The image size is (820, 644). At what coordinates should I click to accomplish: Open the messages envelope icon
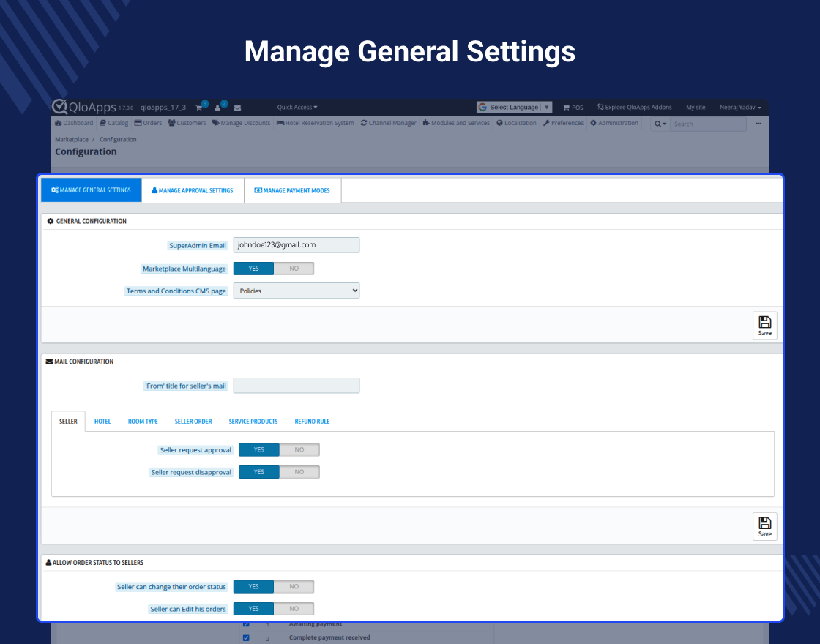pyautogui.click(x=237, y=108)
